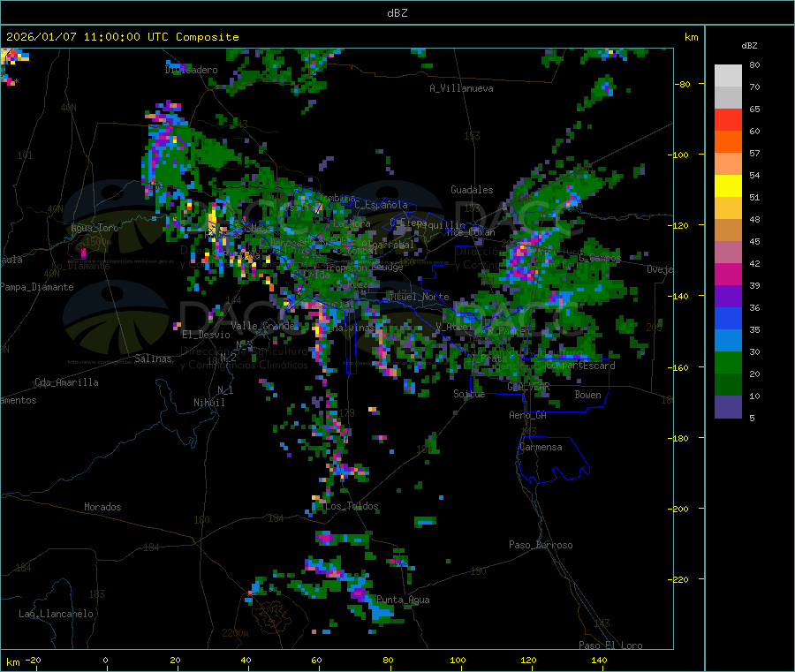795x672 pixels.
Task: Click the timestamp 2026/01/07 11:00:00 UTC Composite
Action: (x=122, y=37)
